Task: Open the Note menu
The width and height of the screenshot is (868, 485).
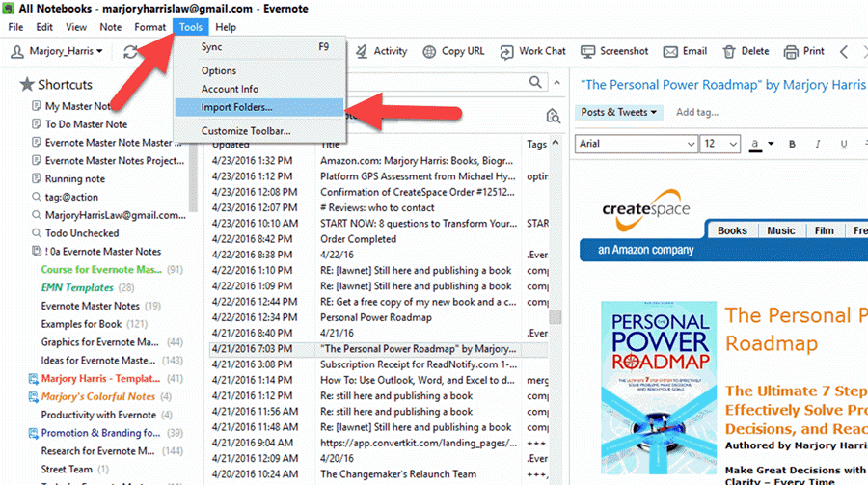Action: [110, 27]
